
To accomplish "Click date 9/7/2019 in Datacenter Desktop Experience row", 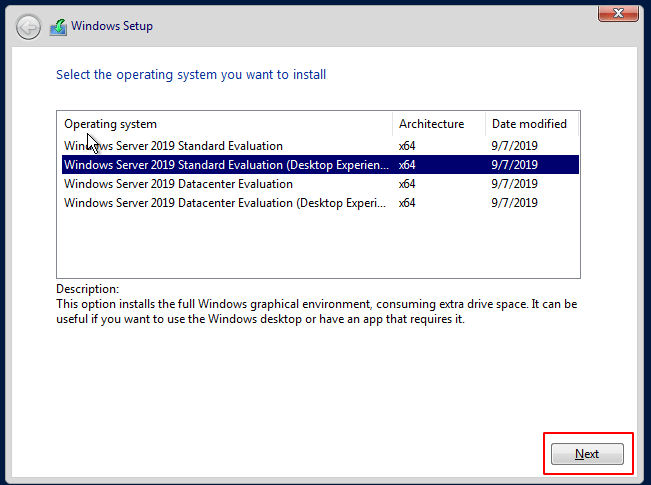I will point(514,203).
